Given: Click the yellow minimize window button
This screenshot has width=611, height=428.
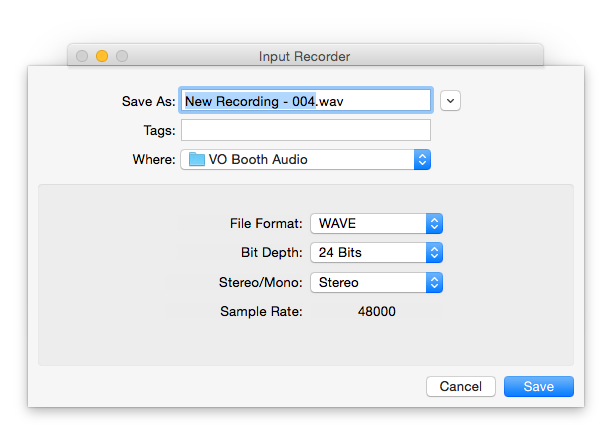Looking at the screenshot, I should click(x=102, y=56).
